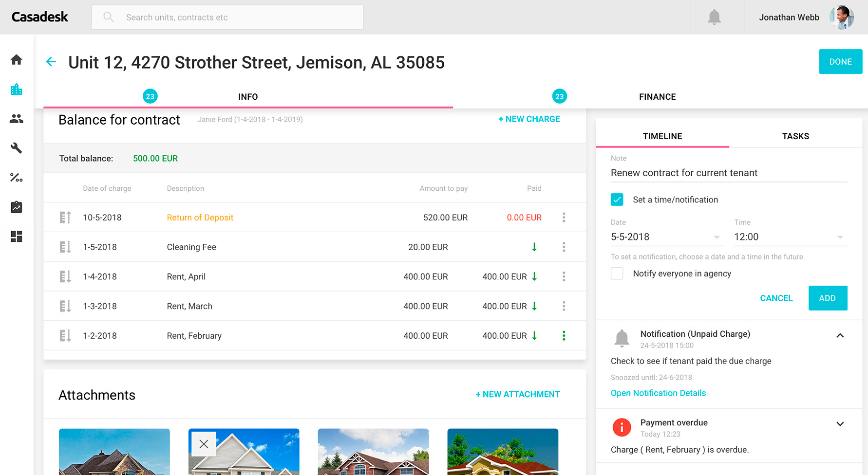Uncheck Set a time/notification

617,200
